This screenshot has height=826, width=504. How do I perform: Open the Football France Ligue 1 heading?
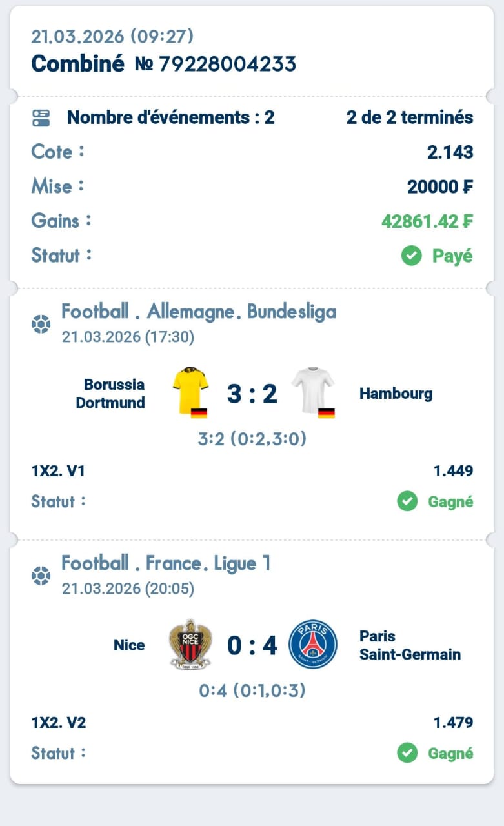point(166,564)
